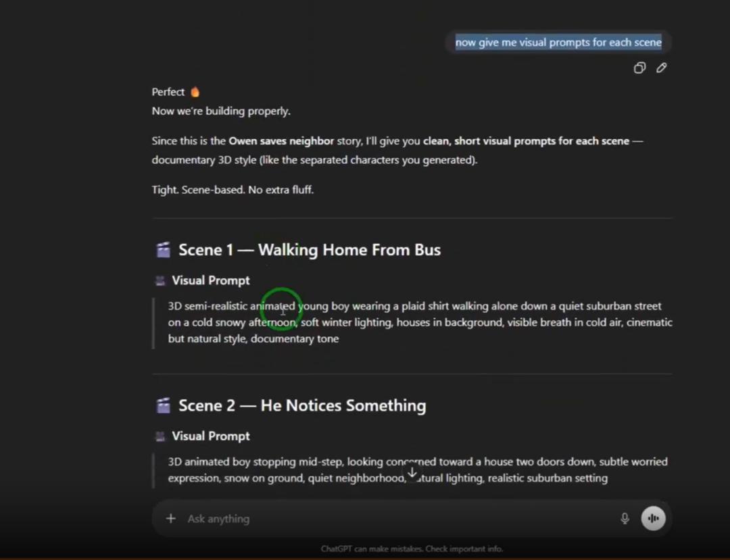Click the camera icon beside Scene 2 Visual Prompt
Image resolution: width=730 pixels, height=560 pixels.
pos(160,436)
